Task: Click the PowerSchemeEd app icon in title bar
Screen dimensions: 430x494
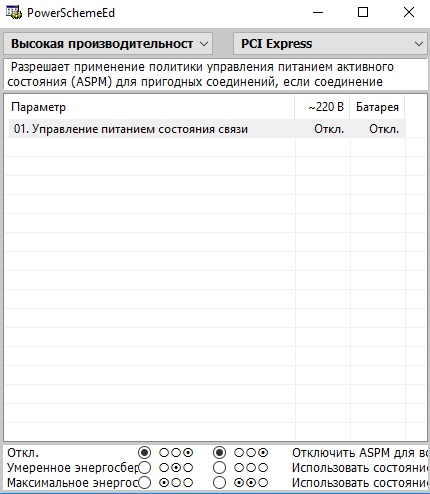Action: coord(14,13)
